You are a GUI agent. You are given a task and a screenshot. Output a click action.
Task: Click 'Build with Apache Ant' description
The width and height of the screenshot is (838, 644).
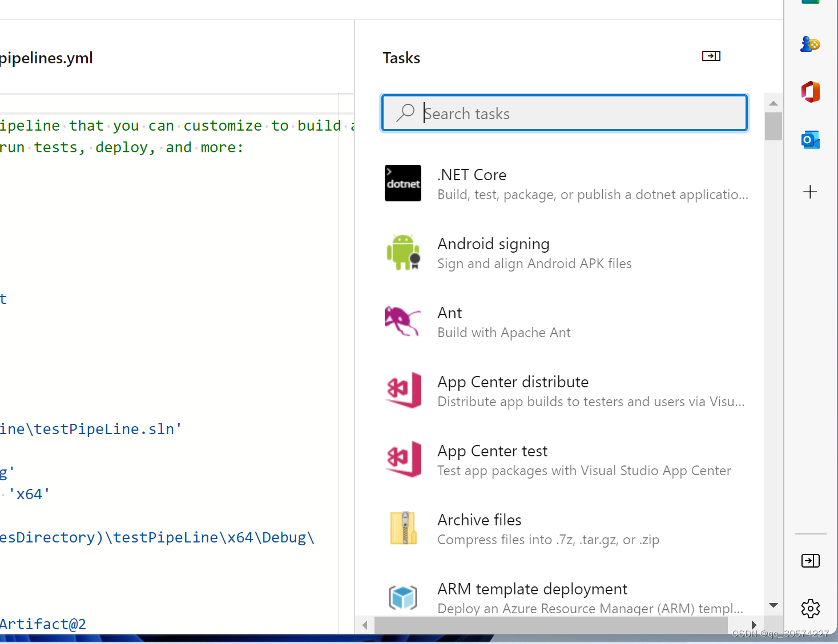click(504, 333)
